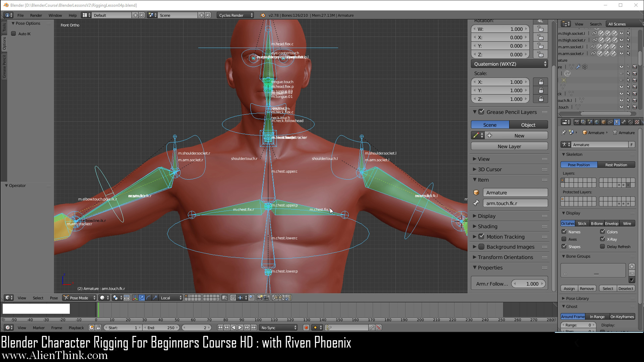644x362 pixels.
Task: Uncheck the bone Names display option
Action: click(564, 232)
